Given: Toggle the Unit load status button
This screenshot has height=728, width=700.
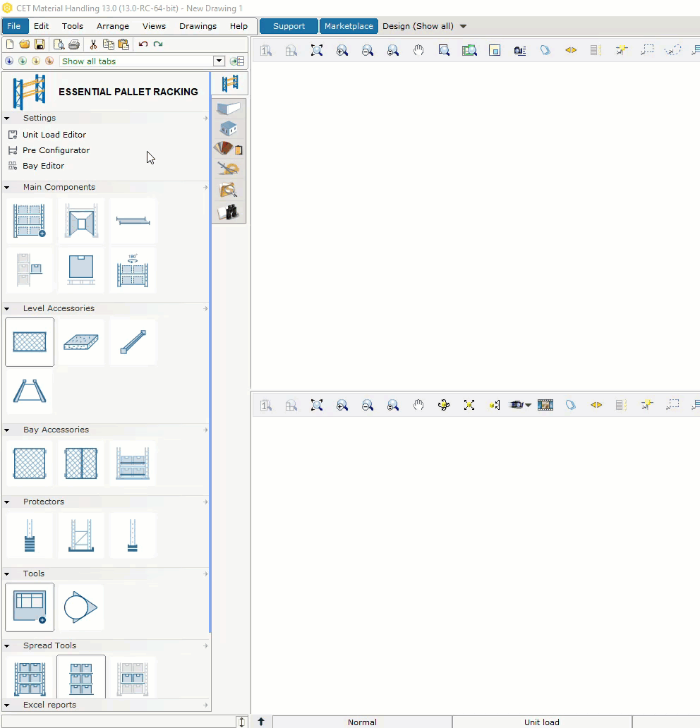Looking at the screenshot, I should 542,722.
